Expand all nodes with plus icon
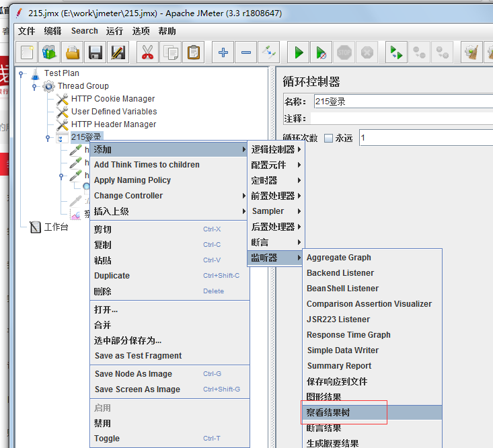The width and height of the screenshot is (493, 448). 223,52
